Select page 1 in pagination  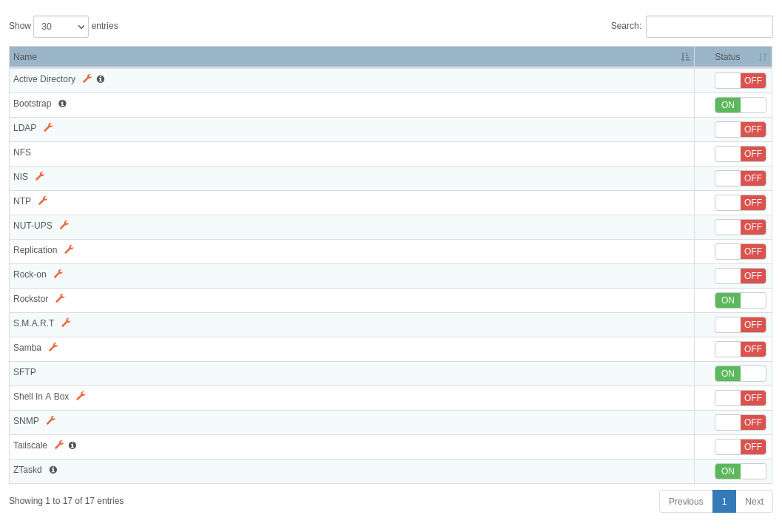click(x=724, y=502)
